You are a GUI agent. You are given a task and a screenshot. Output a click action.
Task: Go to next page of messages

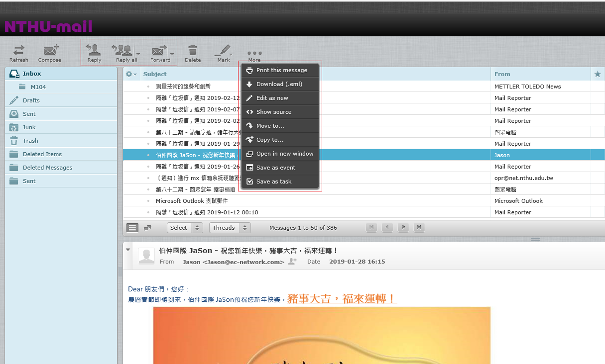pos(404,227)
